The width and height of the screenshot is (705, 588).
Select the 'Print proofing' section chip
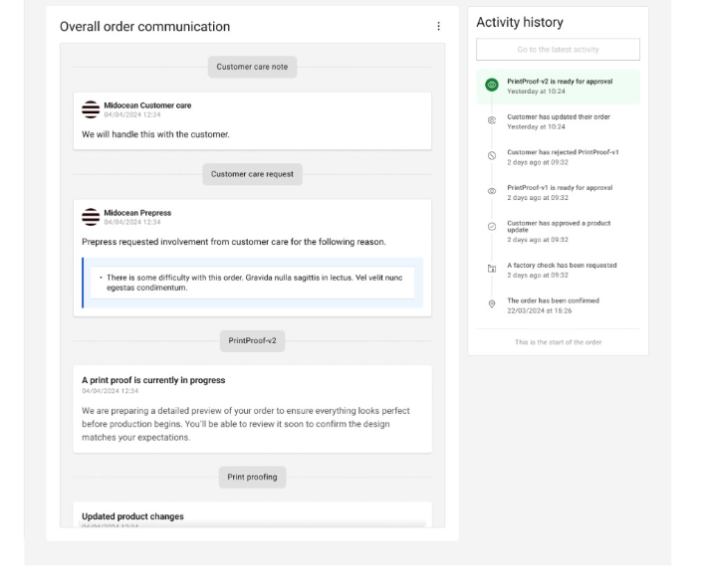[252, 477]
